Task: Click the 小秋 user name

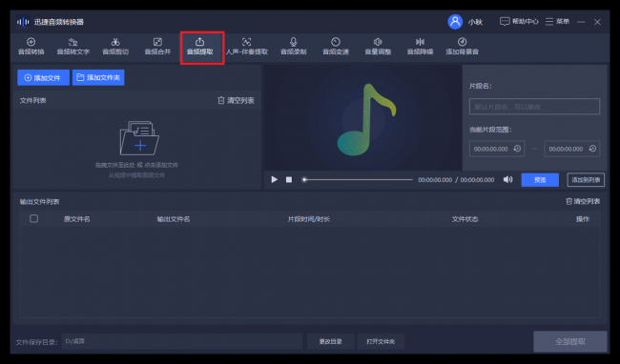Action: click(x=475, y=22)
